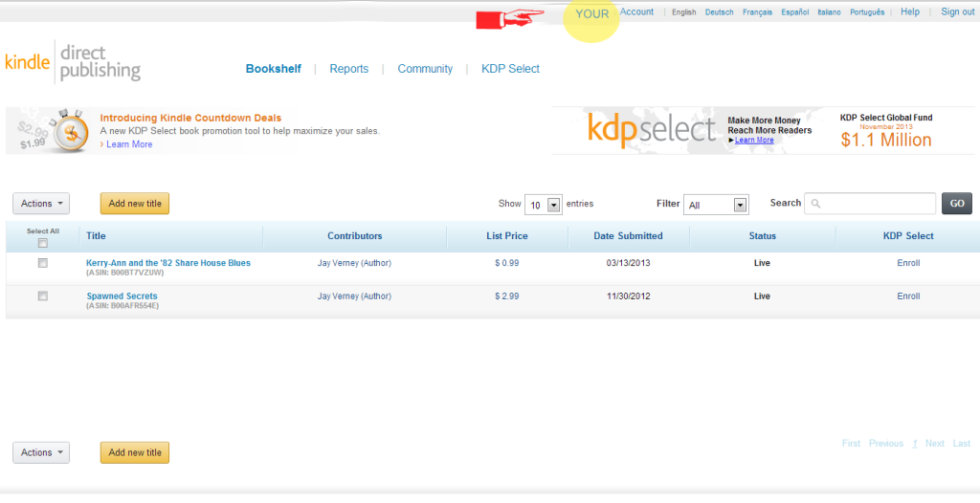Screen dimensions: 980x503
Task: Click the Last pagination link
Action: [962, 444]
